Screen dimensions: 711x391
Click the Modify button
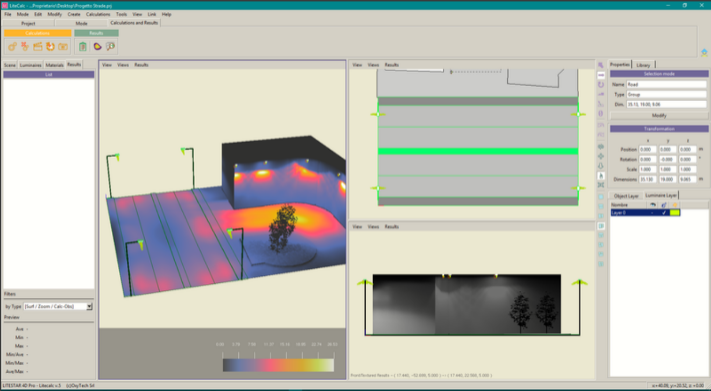(x=659, y=116)
